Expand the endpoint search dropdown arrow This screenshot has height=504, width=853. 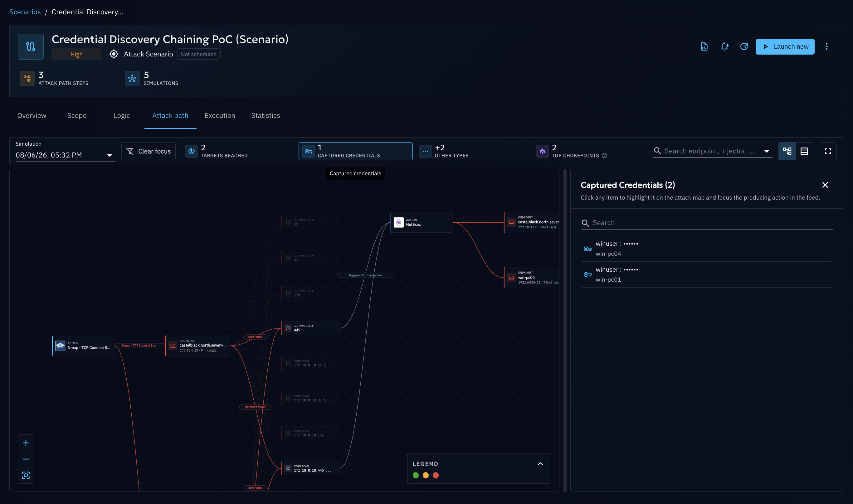pyautogui.click(x=767, y=151)
